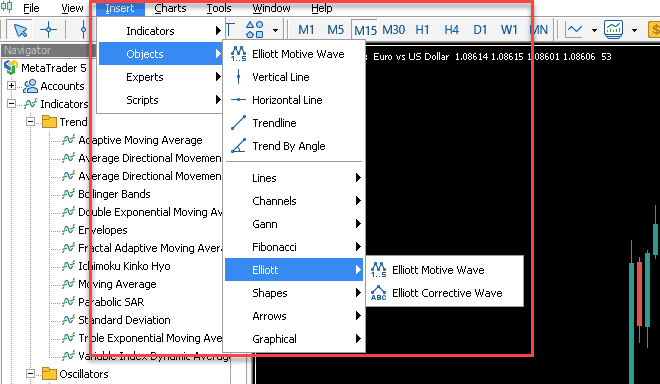Open dropdown arrow next to indicators chart icon
This screenshot has height=384, width=660.
(x=634, y=30)
